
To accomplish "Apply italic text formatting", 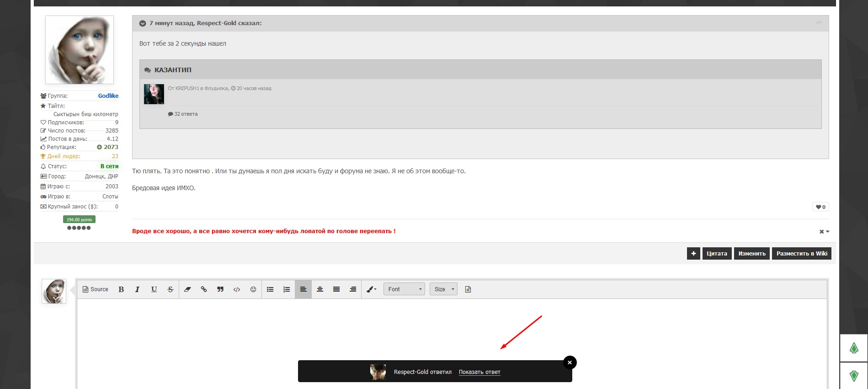I will pos(137,289).
